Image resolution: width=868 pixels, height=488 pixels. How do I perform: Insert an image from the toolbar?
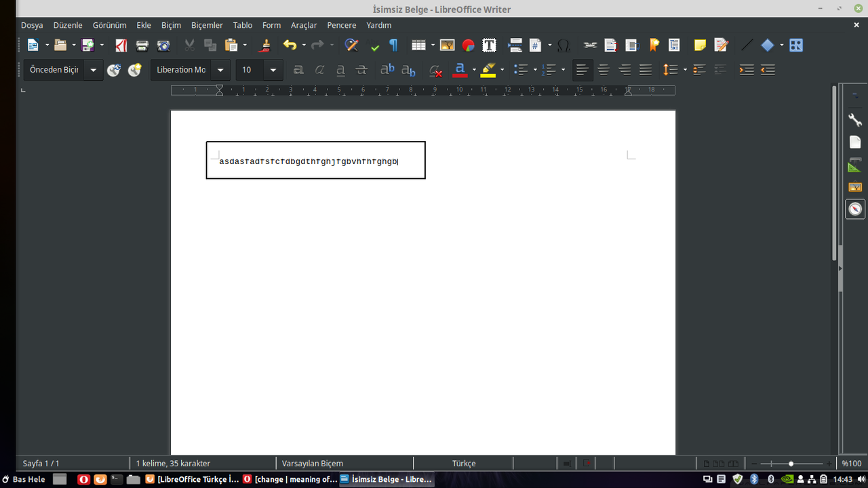[x=447, y=45]
